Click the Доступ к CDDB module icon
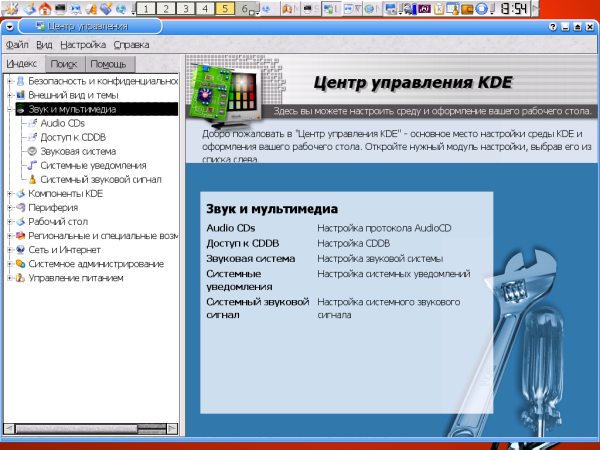Viewport: 600px width, 450px height. [33, 137]
